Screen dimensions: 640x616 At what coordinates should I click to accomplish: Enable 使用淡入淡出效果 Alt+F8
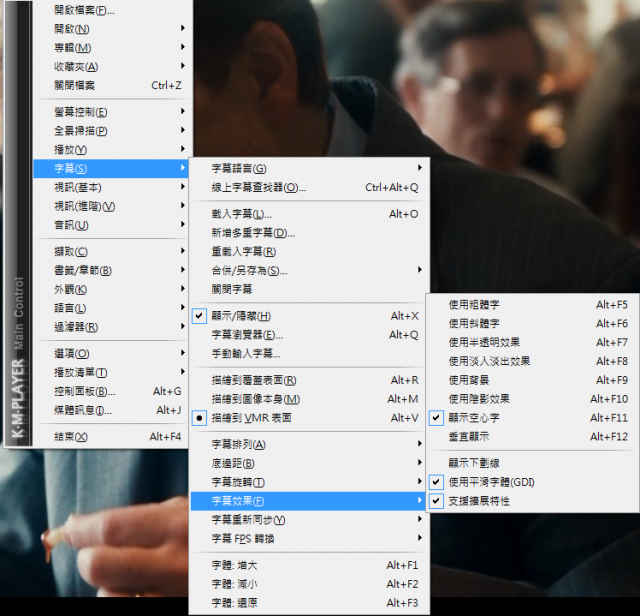(x=533, y=361)
